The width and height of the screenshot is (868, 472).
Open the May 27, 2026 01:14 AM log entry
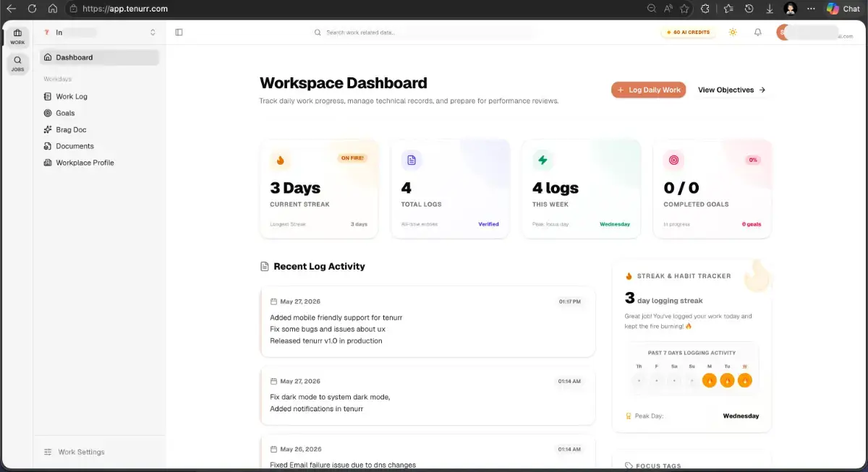[427, 395]
